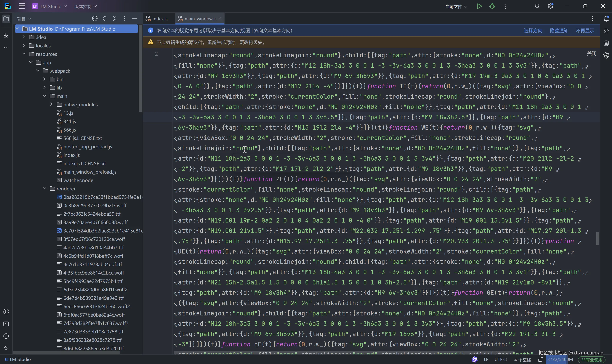Click the green Run button

click(x=479, y=6)
